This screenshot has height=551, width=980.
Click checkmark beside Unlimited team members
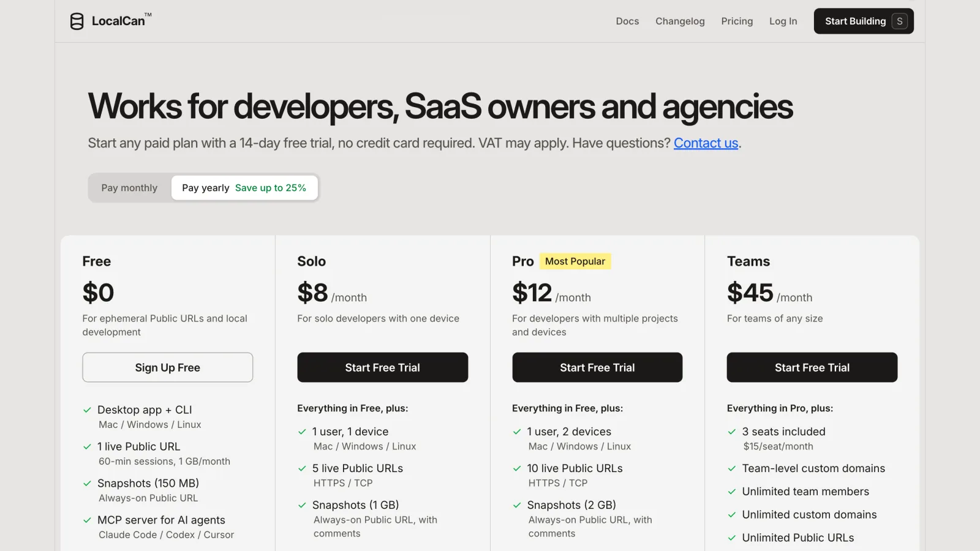732,492
